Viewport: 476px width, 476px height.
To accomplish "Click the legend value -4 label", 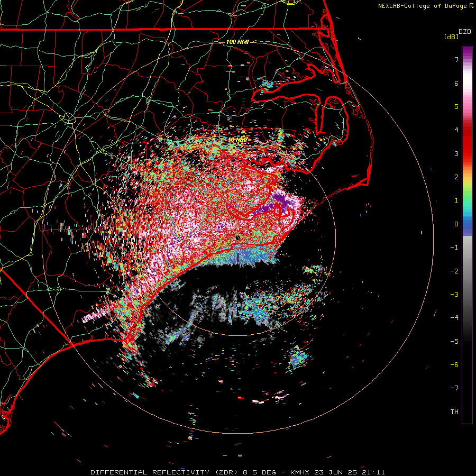I will (x=454, y=318).
